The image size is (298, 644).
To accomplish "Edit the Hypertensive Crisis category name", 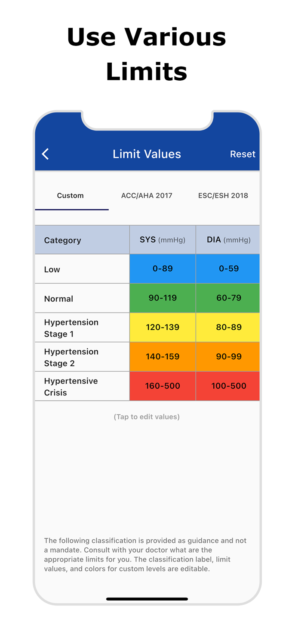I will (x=71, y=386).
